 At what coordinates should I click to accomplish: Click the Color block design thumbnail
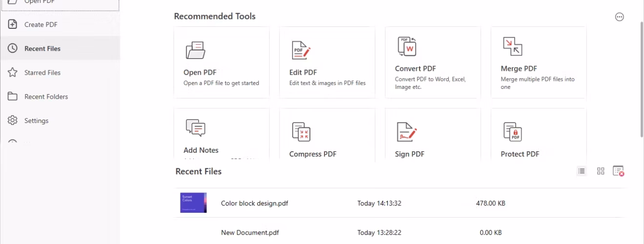click(193, 203)
